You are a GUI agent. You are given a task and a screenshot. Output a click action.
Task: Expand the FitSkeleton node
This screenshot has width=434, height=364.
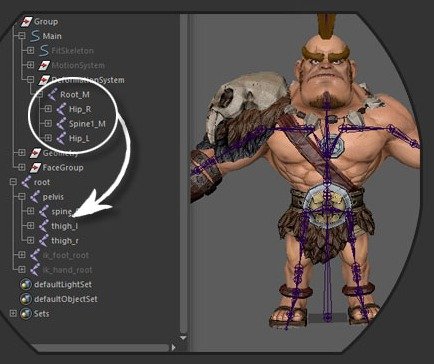[x=30, y=51]
